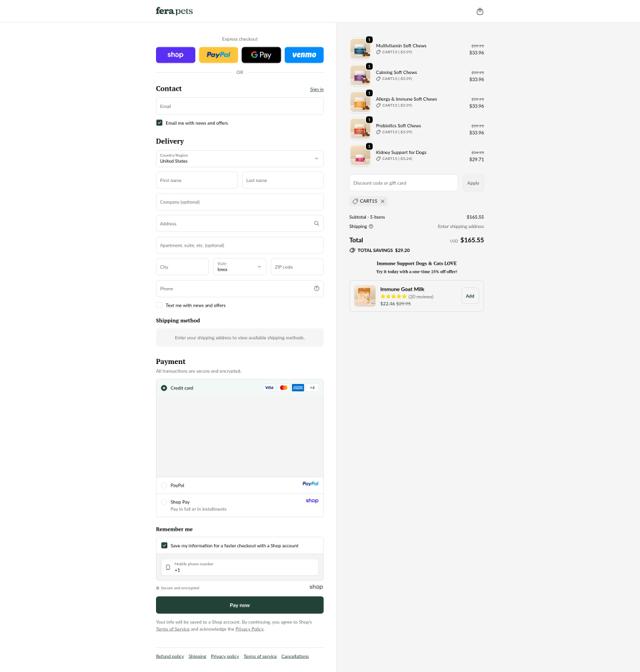Click the Sign in link

317,90
